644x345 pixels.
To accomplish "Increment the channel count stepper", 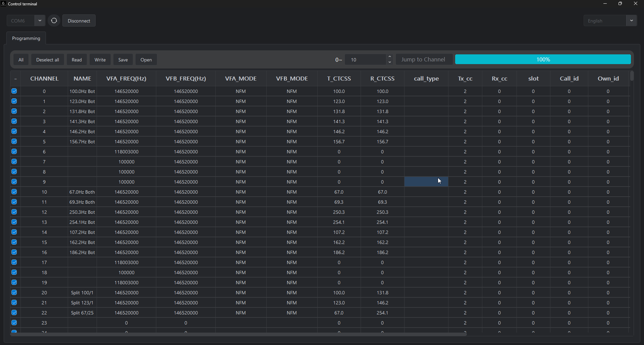I will [x=389, y=57].
